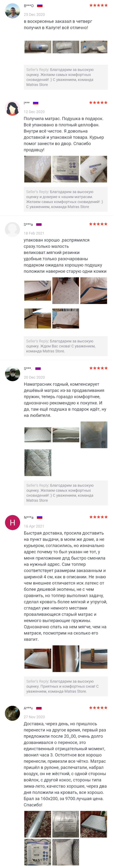View quilted fabric close-up in 20 Dec 2020 review
The width and height of the screenshot is (113, 868).
pyautogui.click(x=38, y=463)
